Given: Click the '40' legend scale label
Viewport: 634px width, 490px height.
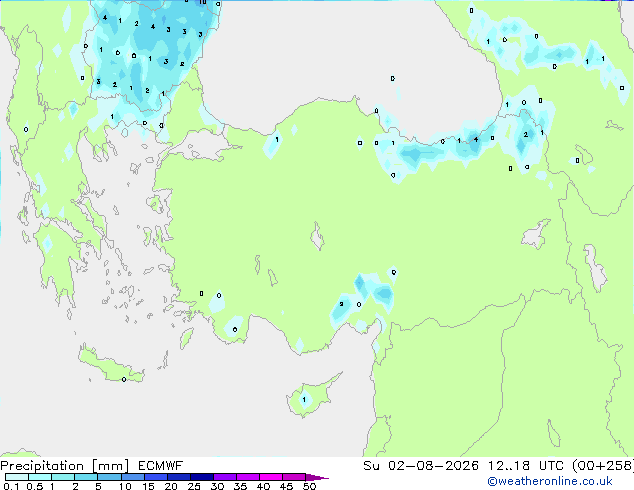Looking at the screenshot, I should [263, 486].
